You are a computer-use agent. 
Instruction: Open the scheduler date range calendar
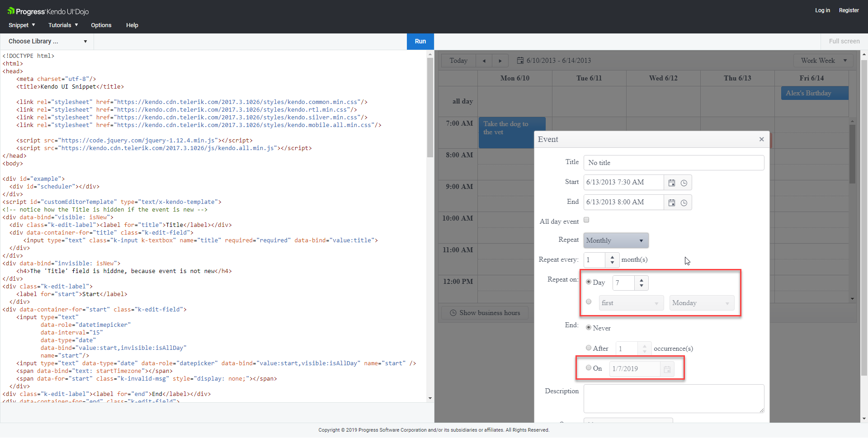point(554,61)
